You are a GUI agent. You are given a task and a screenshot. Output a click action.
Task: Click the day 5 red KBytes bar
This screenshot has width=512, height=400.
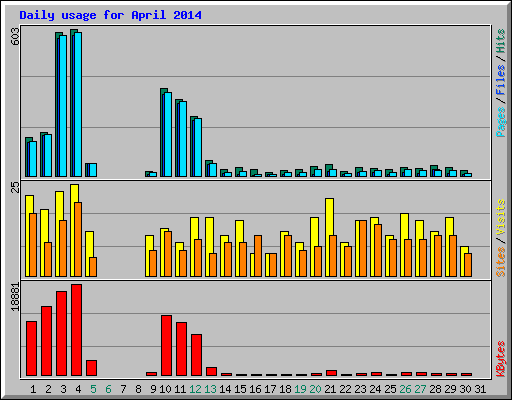(91, 368)
